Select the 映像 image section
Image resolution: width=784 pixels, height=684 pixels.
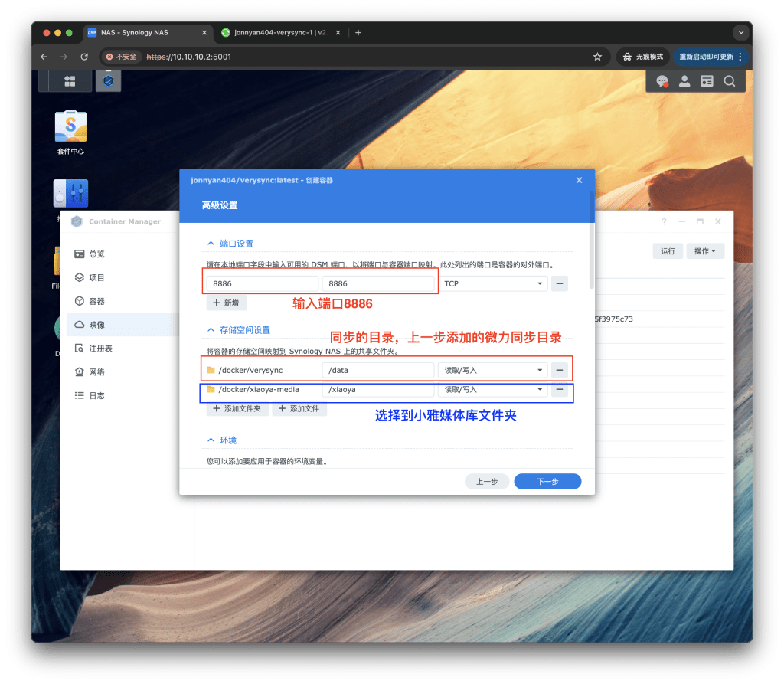pyautogui.click(x=120, y=325)
